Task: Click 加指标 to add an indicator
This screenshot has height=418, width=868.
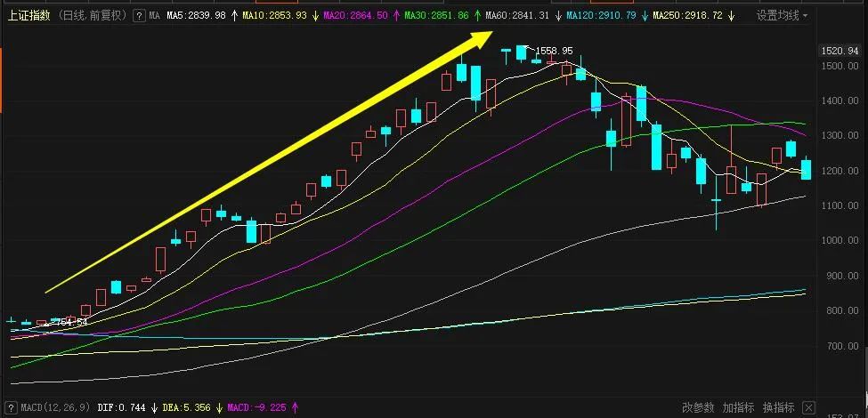Action: coord(738,407)
